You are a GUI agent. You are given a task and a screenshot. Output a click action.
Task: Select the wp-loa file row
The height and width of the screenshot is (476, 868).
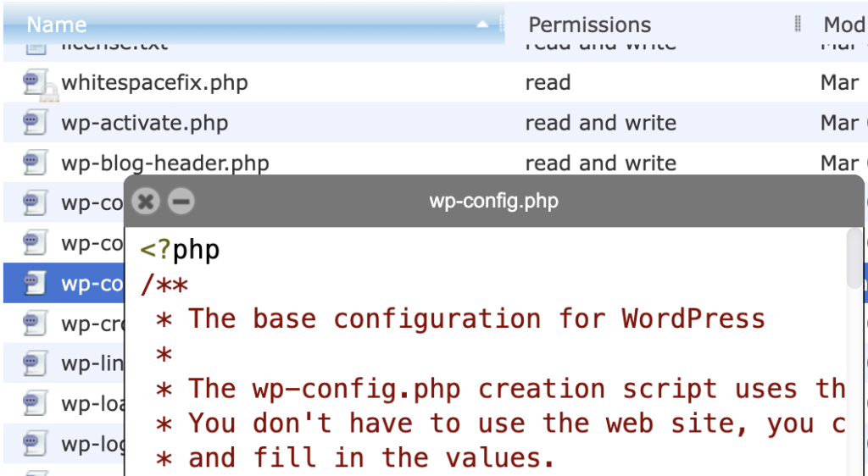tap(64, 404)
